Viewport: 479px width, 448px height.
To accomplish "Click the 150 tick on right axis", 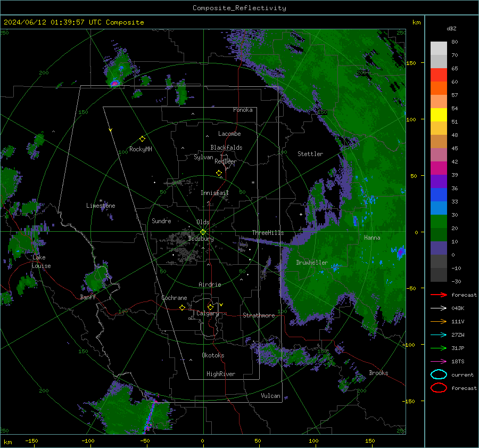I will point(411,63).
